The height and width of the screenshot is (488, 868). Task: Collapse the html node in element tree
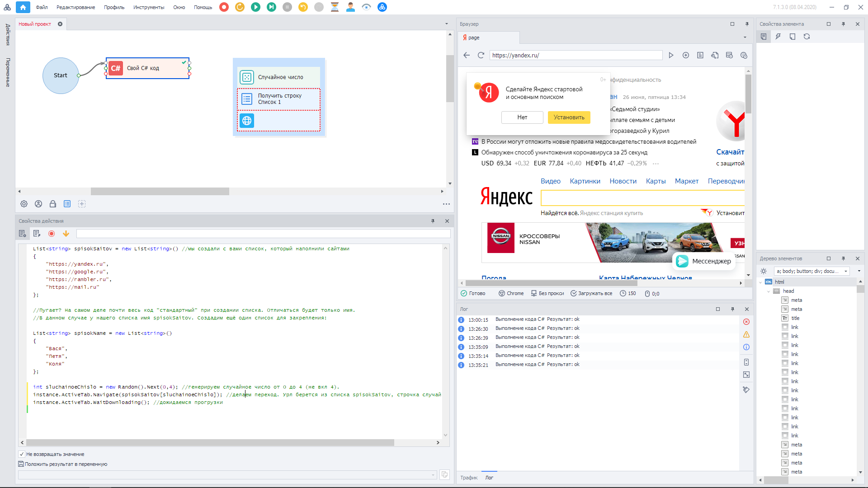tap(760, 282)
